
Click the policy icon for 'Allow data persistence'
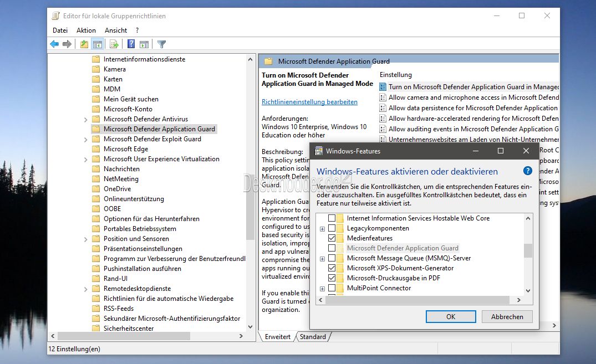[x=383, y=108]
